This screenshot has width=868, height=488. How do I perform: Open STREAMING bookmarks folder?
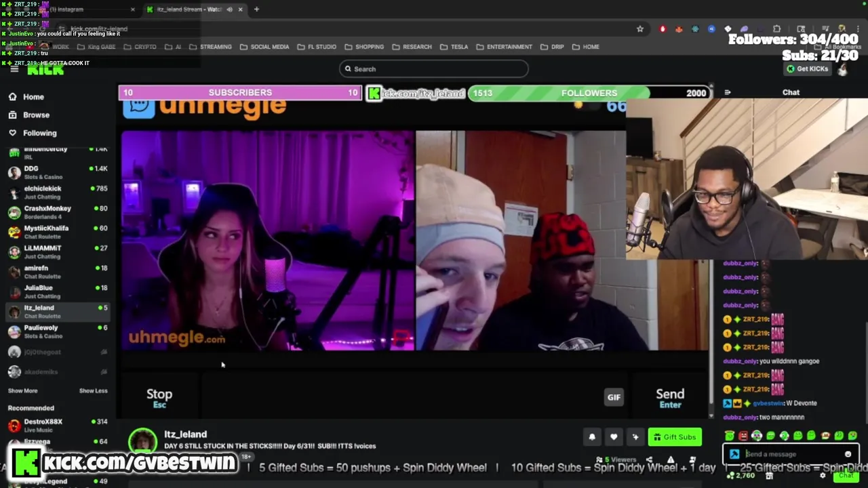click(x=210, y=47)
